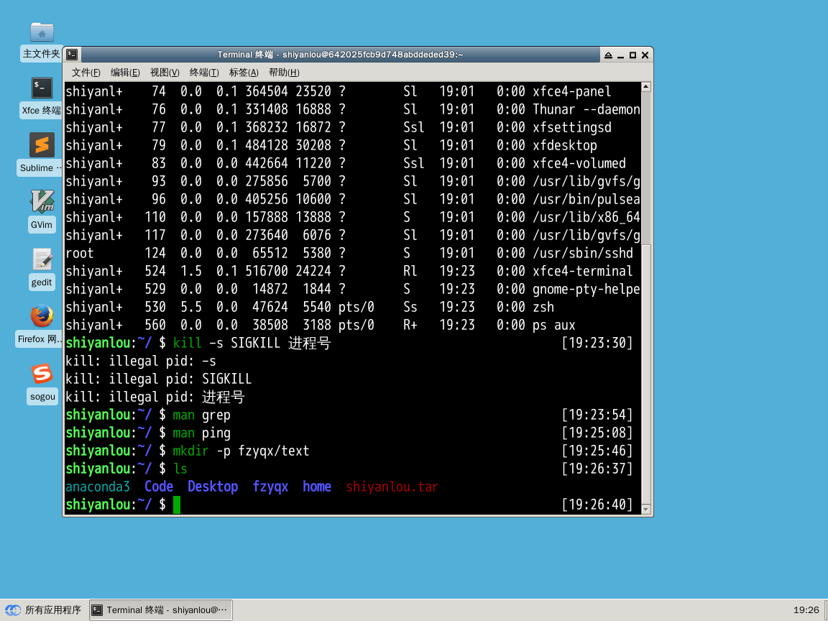The image size is (828, 644).
Task: Open the 主文件夹 home folder icon
Action: (42, 33)
